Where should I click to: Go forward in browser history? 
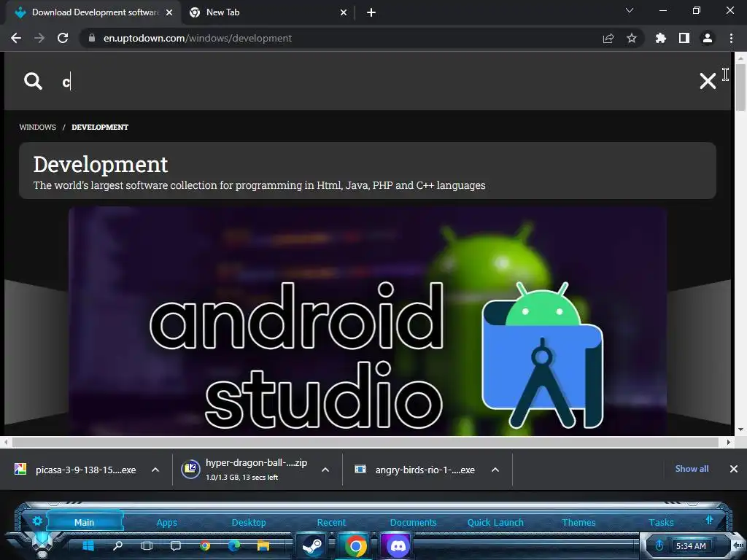(x=39, y=38)
